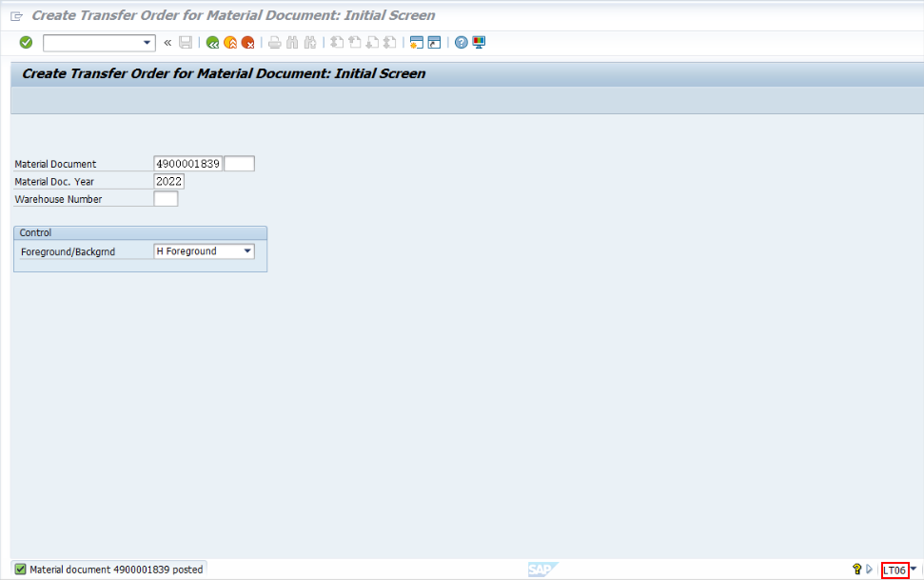Click the Customize Local Layout monitor icon
924x580 pixels.
click(480, 42)
